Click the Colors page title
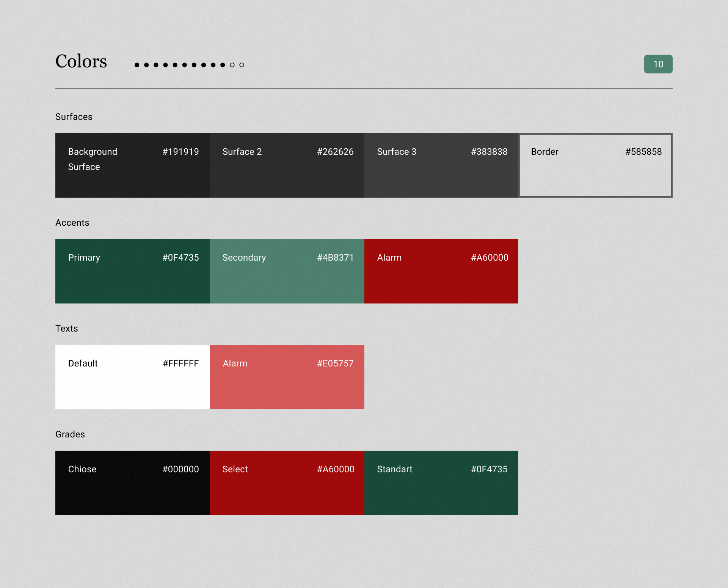The width and height of the screenshot is (728, 588). pyautogui.click(x=81, y=61)
